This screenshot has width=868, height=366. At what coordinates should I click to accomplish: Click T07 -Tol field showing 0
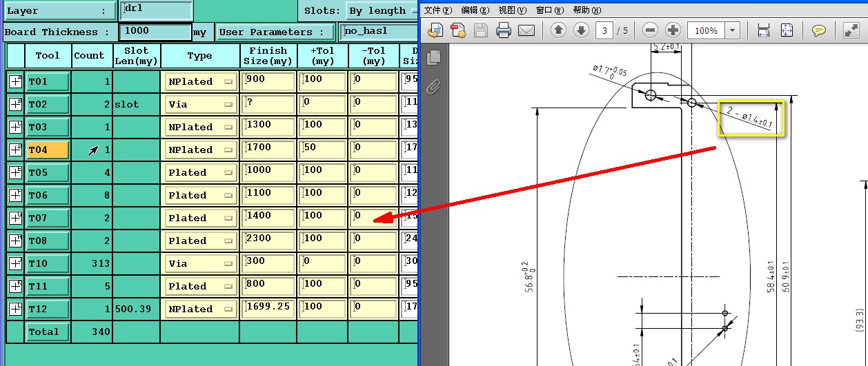373,218
